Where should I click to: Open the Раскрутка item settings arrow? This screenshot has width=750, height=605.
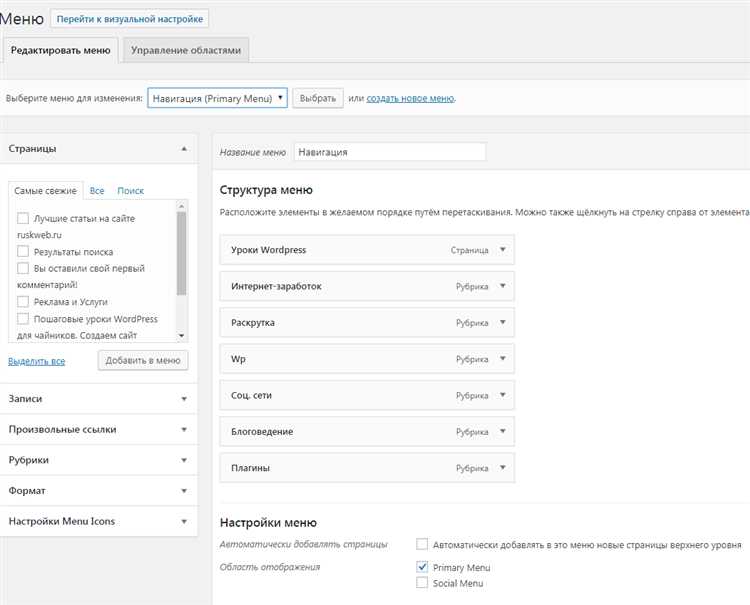(x=503, y=323)
